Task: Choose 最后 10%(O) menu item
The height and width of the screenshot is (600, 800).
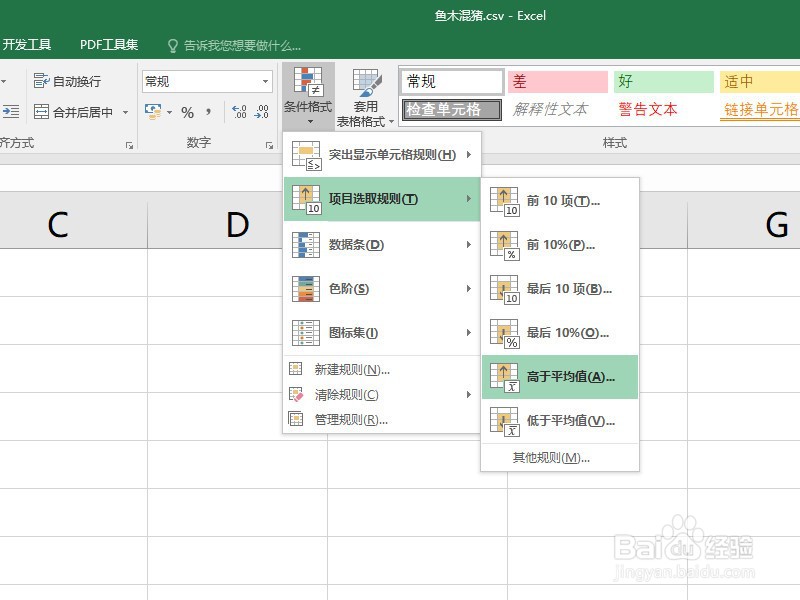Action: [x=560, y=333]
